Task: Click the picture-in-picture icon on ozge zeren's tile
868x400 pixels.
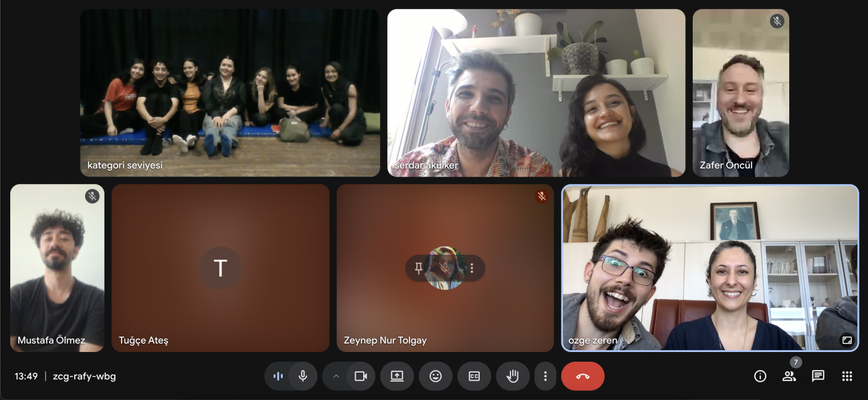Action: (847, 340)
